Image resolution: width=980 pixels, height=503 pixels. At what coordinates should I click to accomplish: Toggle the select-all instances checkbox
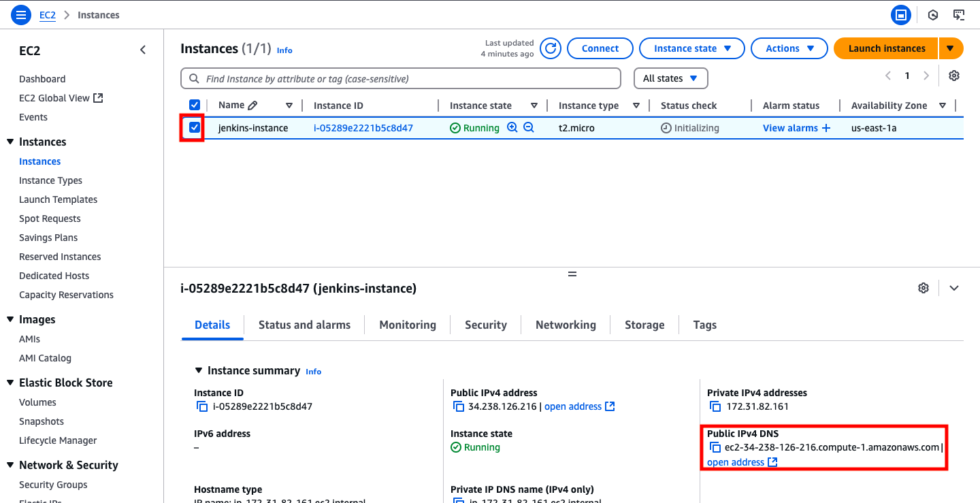195,105
